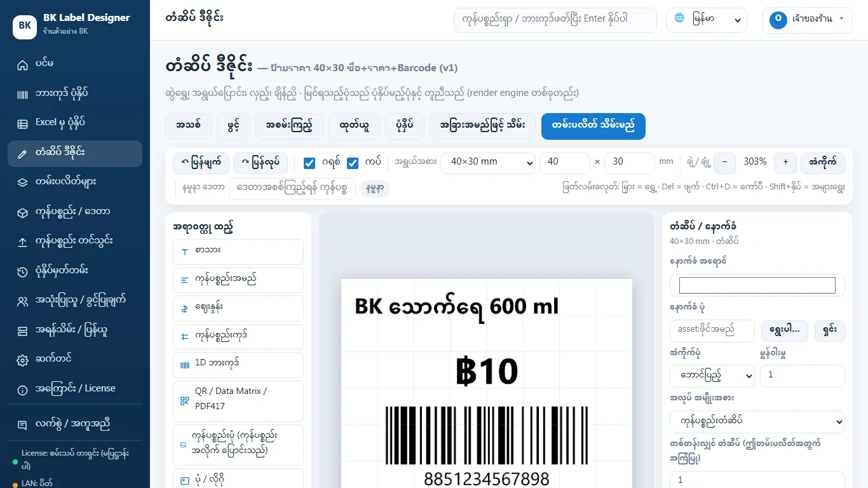The image size is (868, 488).
Task: Click the backup server icon in the sidebar
Action: click(x=23, y=331)
